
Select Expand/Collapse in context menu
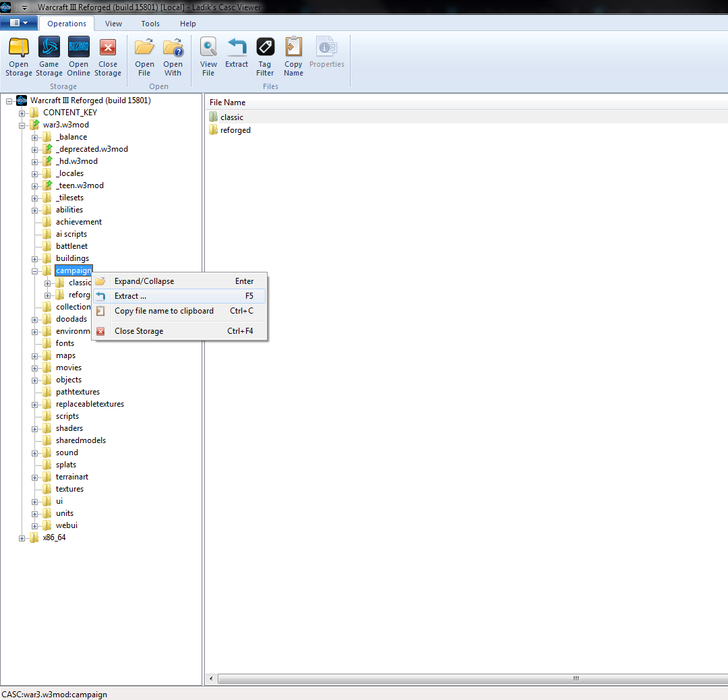pos(180,281)
